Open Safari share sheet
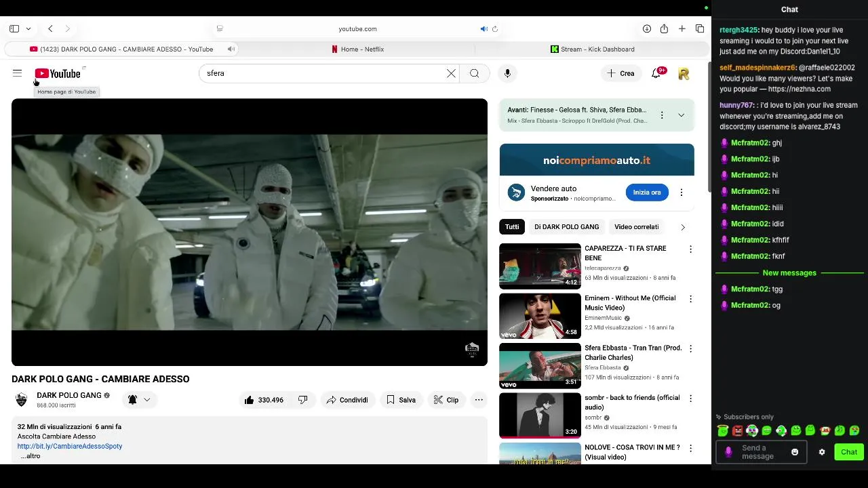This screenshot has height=488, width=868. pos(664,28)
